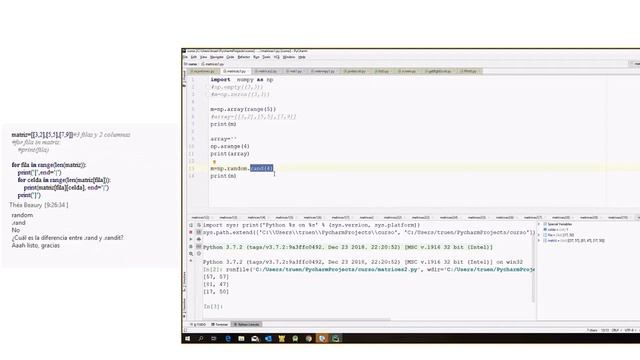Click the '¿Cuál es la diferencia' chat message
Screen dimensions: 640x360
(67, 238)
